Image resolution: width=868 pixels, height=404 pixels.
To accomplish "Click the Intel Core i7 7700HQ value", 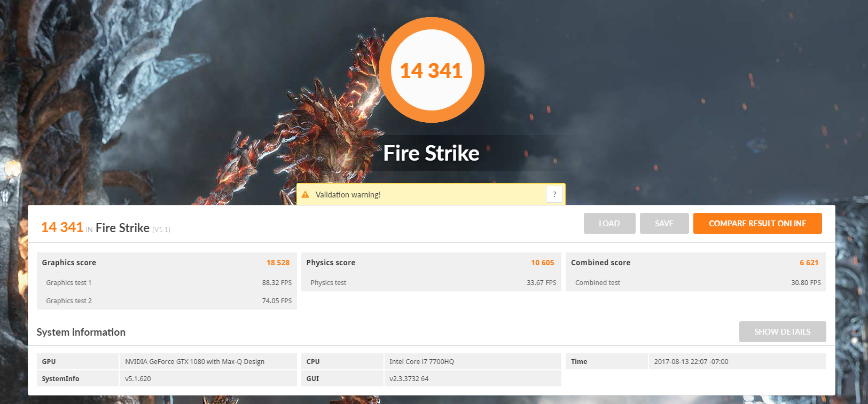I will click(422, 362).
